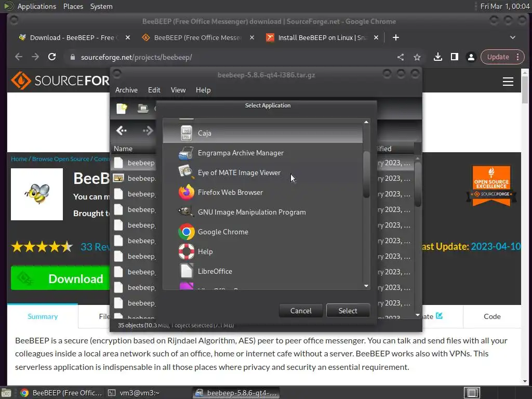The height and width of the screenshot is (399, 532).
Task: Open the Edit menu in Engrampa
Action: point(154,90)
